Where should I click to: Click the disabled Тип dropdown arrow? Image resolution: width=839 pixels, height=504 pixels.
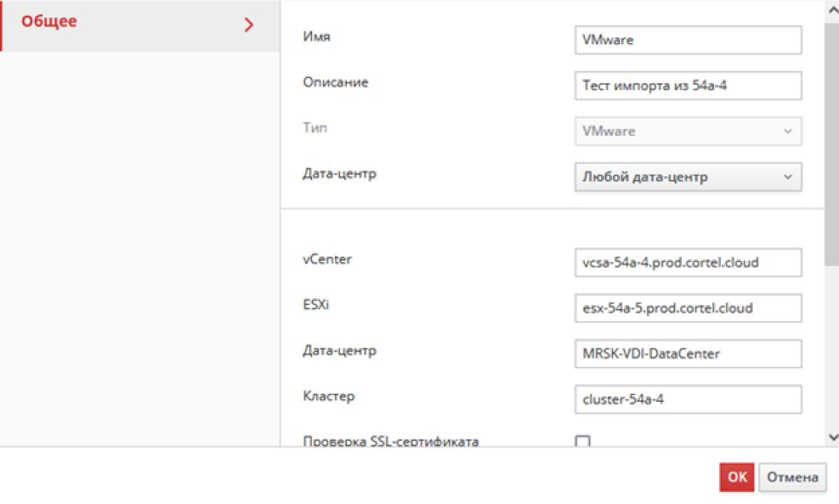[788, 131]
